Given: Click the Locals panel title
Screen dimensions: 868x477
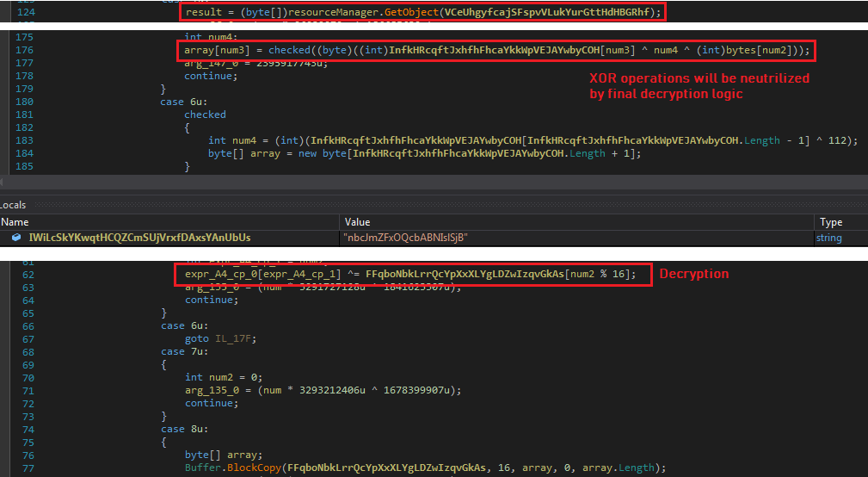Looking at the screenshot, I should tap(13, 205).
